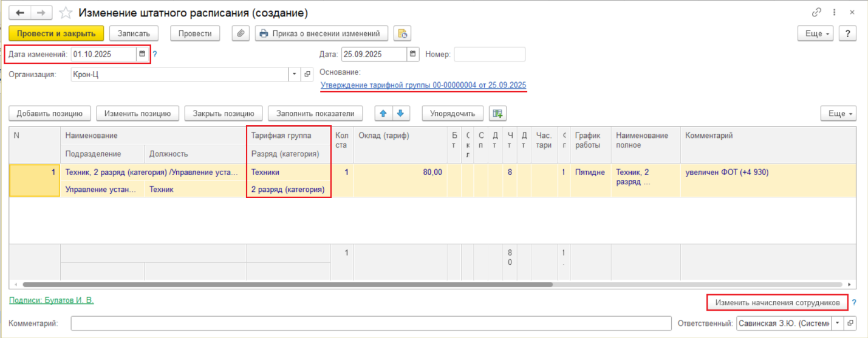Click the Добавить позицию button

50,113
